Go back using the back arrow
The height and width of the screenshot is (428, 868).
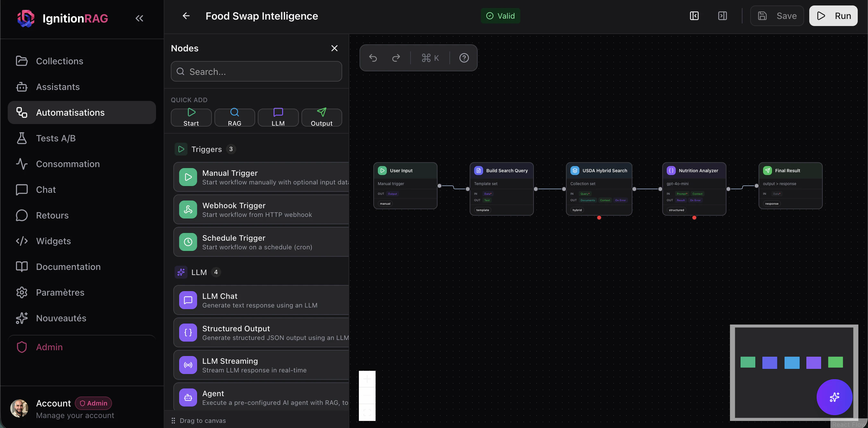(x=186, y=15)
